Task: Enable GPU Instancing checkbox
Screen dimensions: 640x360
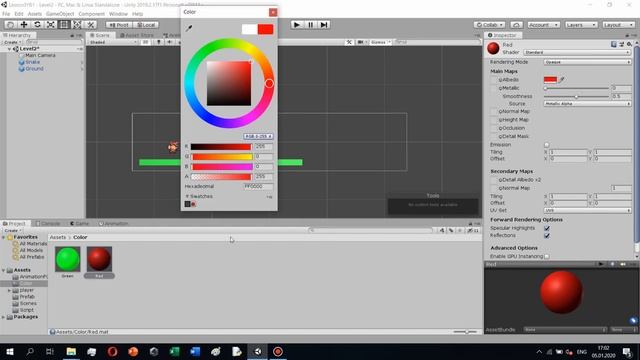Action: click(x=547, y=256)
